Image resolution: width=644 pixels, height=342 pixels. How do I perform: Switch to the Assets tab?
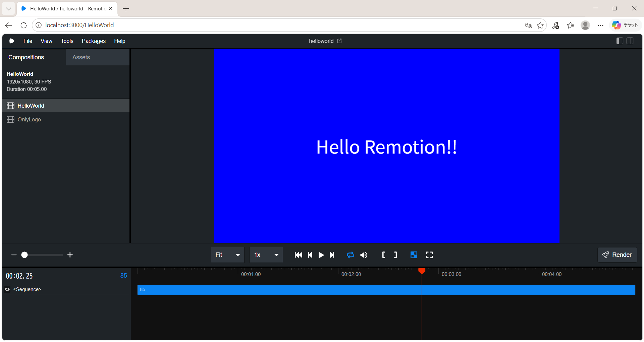click(x=81, y=57)
